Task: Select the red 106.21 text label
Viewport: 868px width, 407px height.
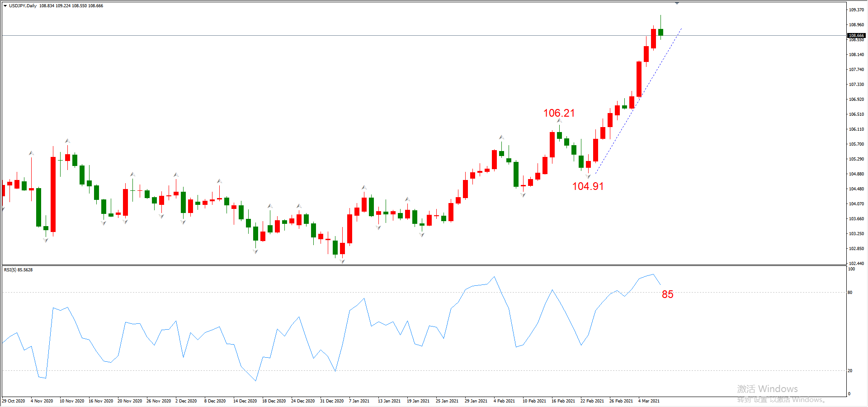Action: [559, 113]
